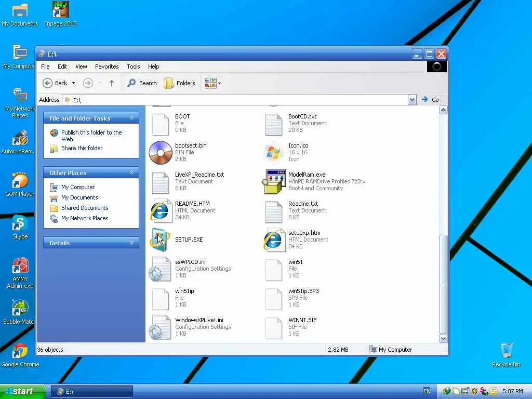532x399 pixels.
Task: Select the BOOT file icon
Action: pos(161,124)
